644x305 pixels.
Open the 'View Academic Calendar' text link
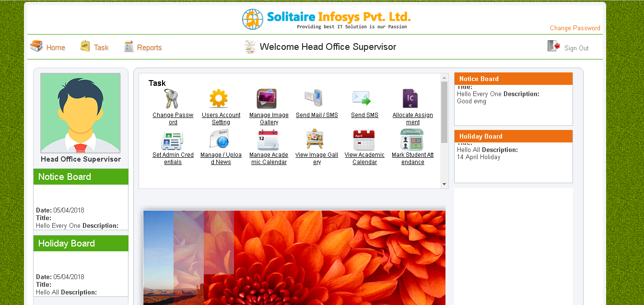[364, 158]
